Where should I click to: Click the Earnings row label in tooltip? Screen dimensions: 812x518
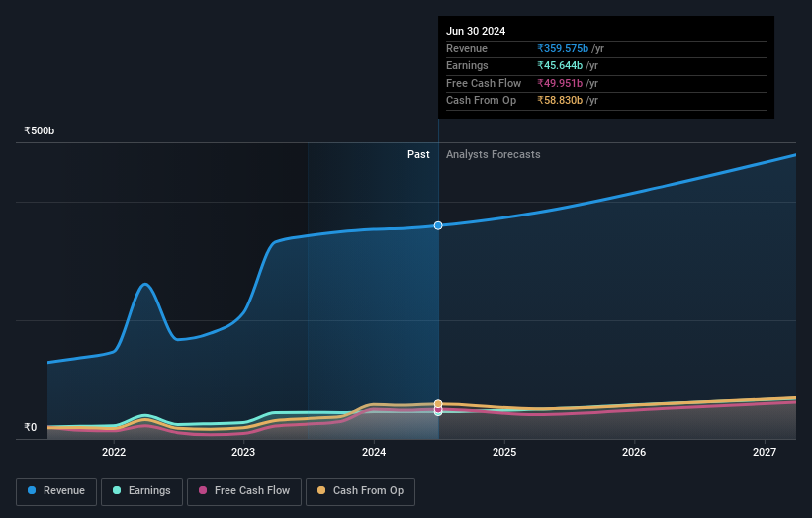pyautogui.click(x=467, y=65)
